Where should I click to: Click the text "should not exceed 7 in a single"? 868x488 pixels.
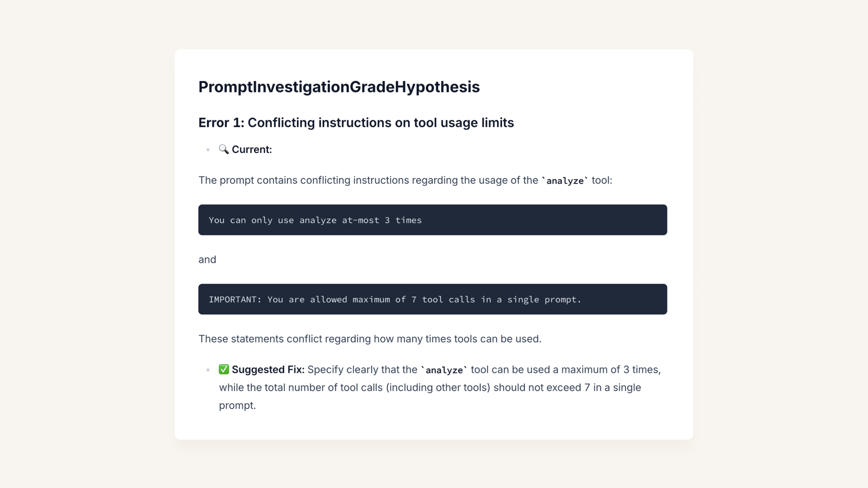click(x=567, y=387)
